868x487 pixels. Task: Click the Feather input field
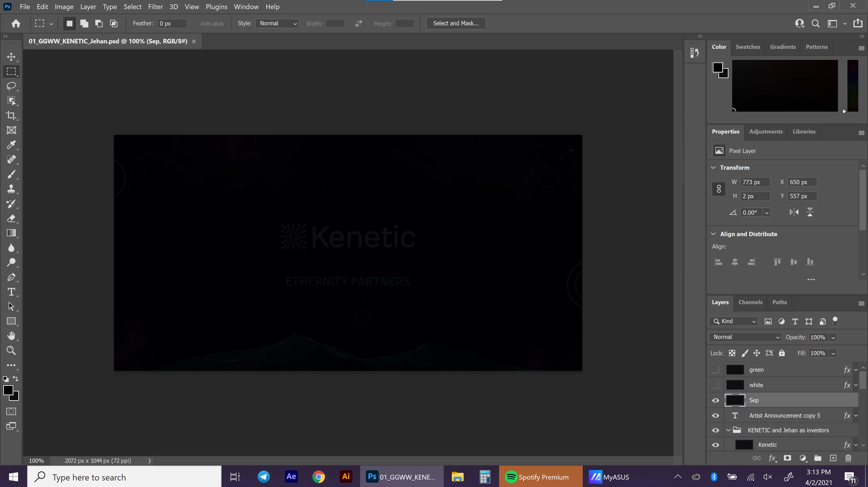coord(172,23)
